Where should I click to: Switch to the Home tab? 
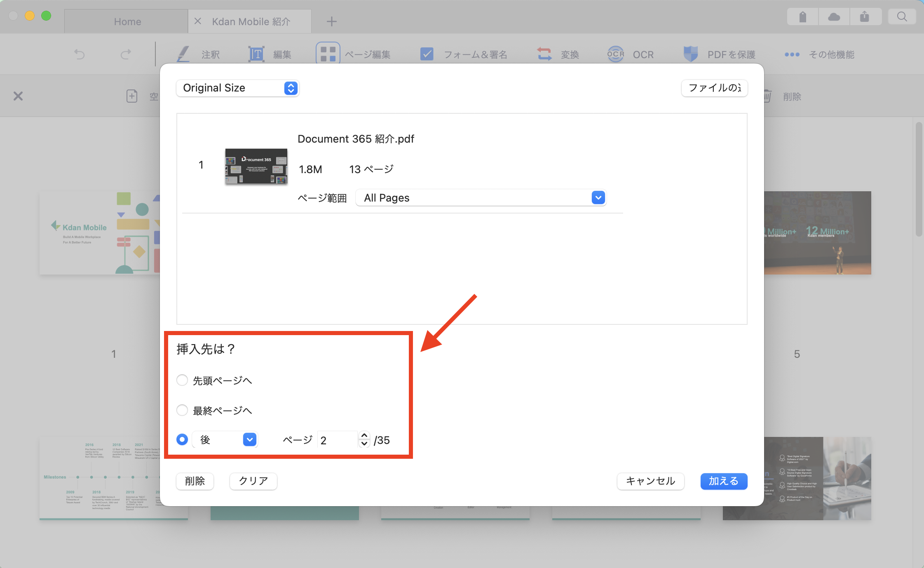[127, 21]
